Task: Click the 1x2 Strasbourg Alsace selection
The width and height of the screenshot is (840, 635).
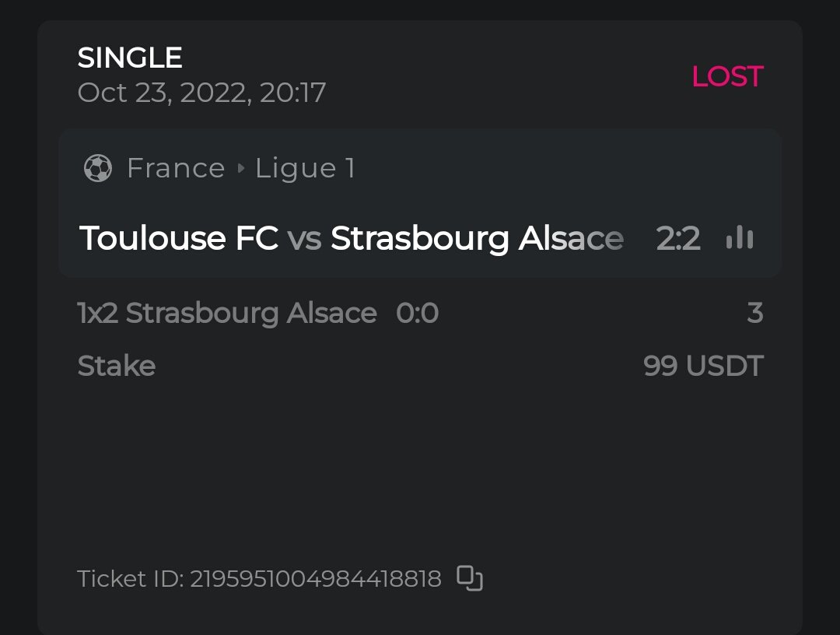Action: click(x=227, y=313)
